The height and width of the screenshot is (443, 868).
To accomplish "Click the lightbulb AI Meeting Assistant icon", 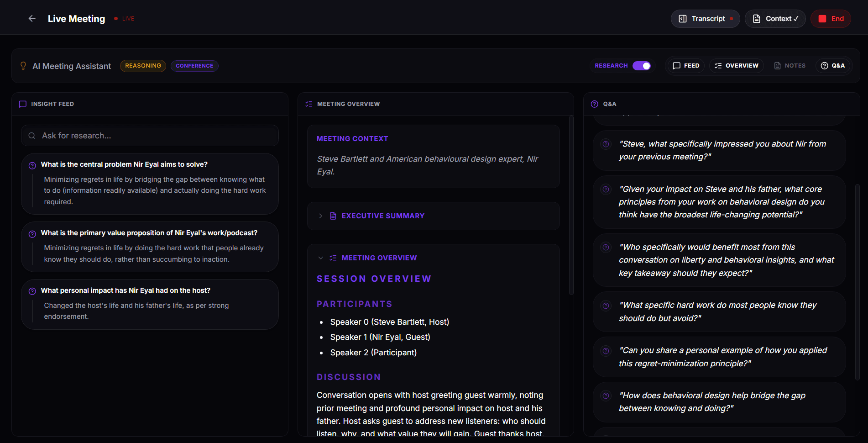I will click(23, 66).
